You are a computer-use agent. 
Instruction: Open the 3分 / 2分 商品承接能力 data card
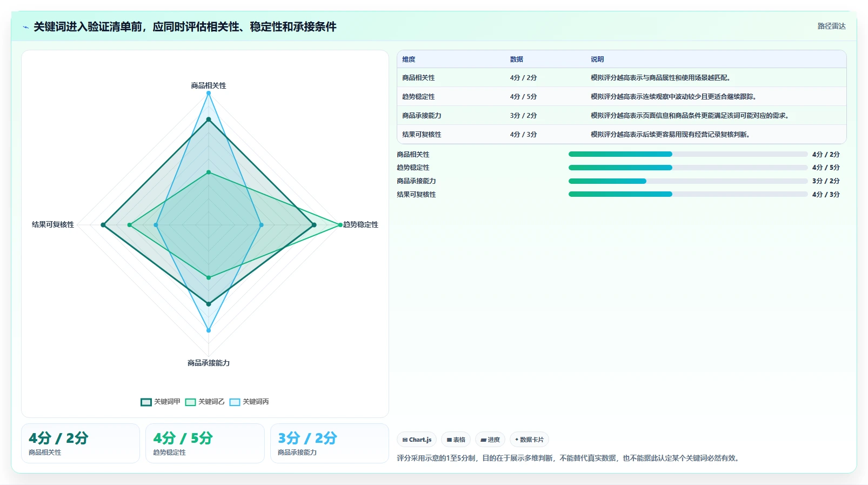coord(330,443)
